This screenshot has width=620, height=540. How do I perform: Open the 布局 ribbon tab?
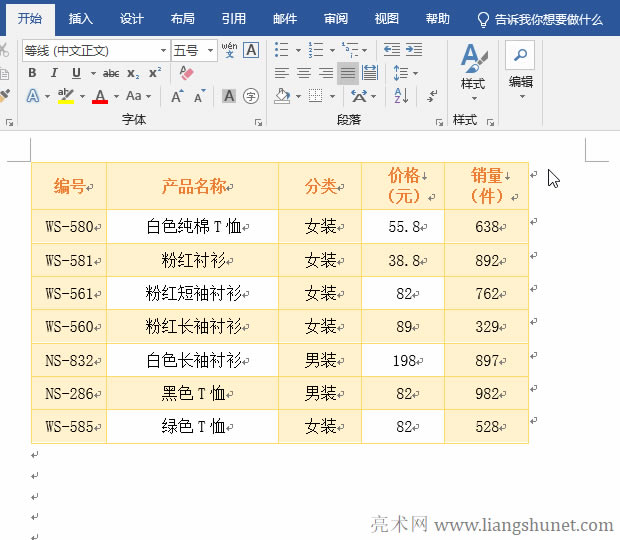(x=182, y=19)
